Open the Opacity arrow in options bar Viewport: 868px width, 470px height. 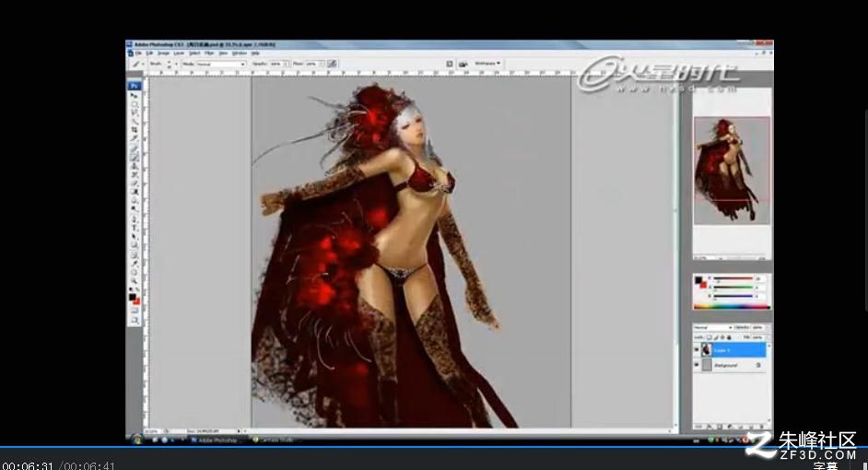pos(287,64)
